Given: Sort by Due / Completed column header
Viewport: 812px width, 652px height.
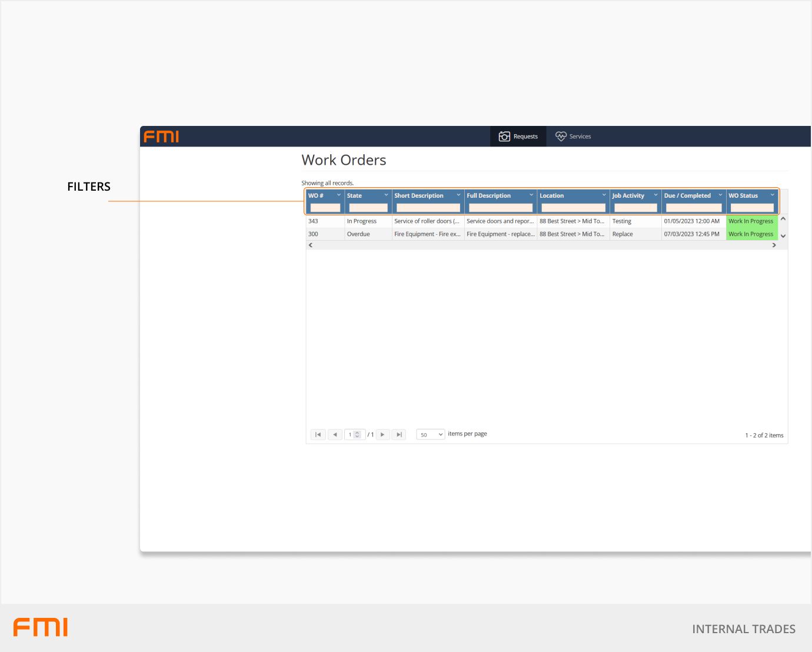Looking at the screenshot, I should point(687,196).
